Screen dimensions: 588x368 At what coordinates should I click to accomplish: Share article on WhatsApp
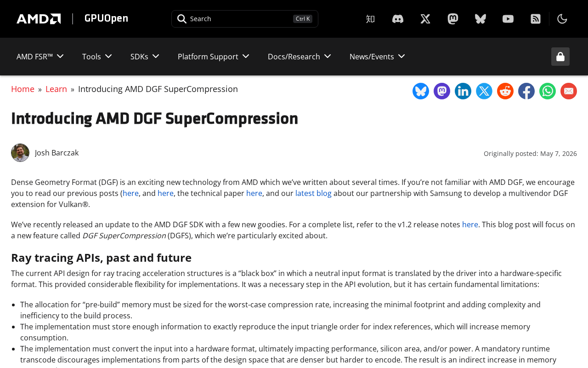[x=548, y=91]
